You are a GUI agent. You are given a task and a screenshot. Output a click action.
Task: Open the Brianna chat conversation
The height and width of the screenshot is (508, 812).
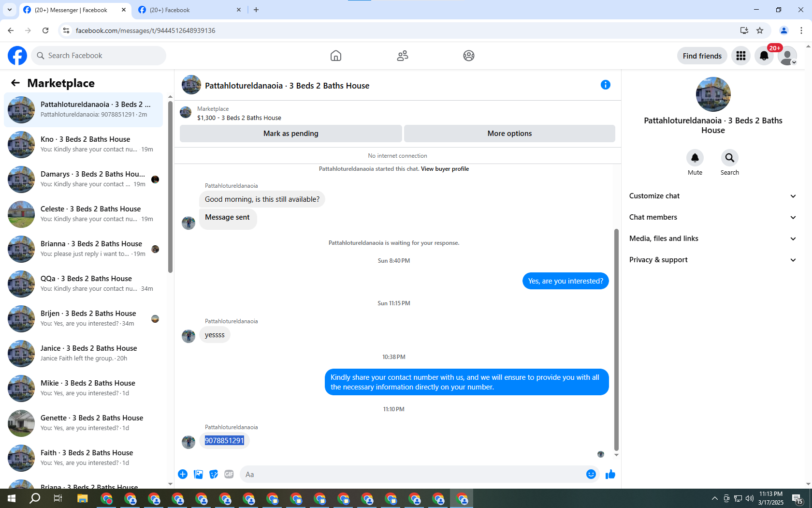(84, 249)
